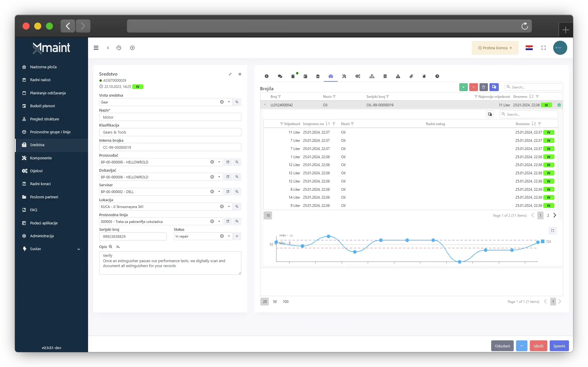The width and height of the screenshot is (588, 367).
Task: Open the warnings triangle tab
Action: click(x=398, y=76)
